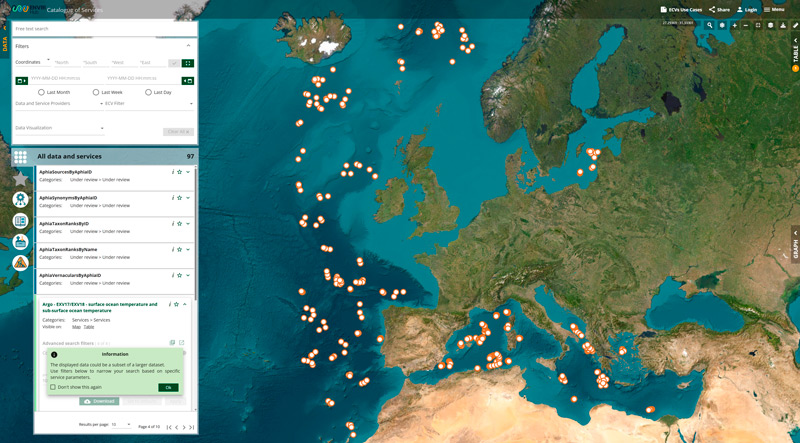Screen dimensions: 800x443
Task: Click the start date YYYY-MM-DD field
Action: click(x=65, y=79)
